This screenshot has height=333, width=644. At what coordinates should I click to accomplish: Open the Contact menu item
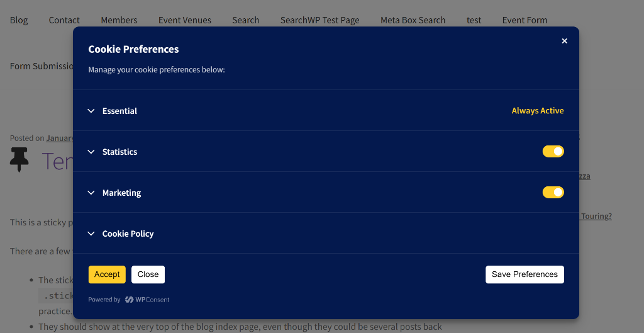point(64,20)
